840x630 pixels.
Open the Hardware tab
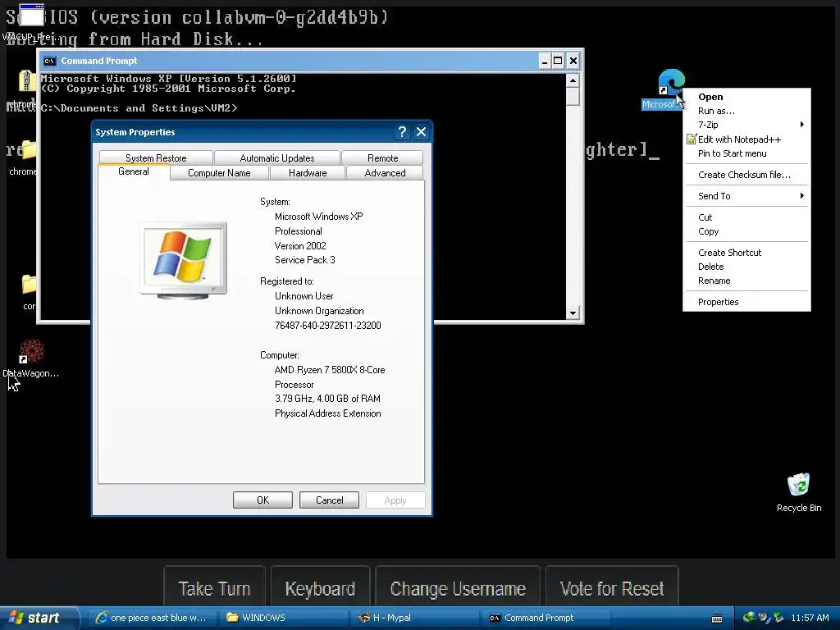point(308,173)
